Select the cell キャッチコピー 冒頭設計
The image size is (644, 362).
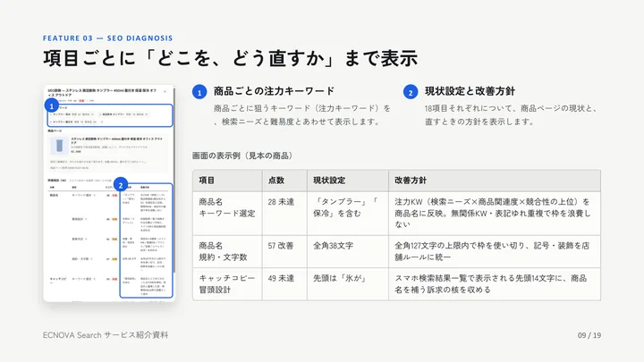coord(227,284)
